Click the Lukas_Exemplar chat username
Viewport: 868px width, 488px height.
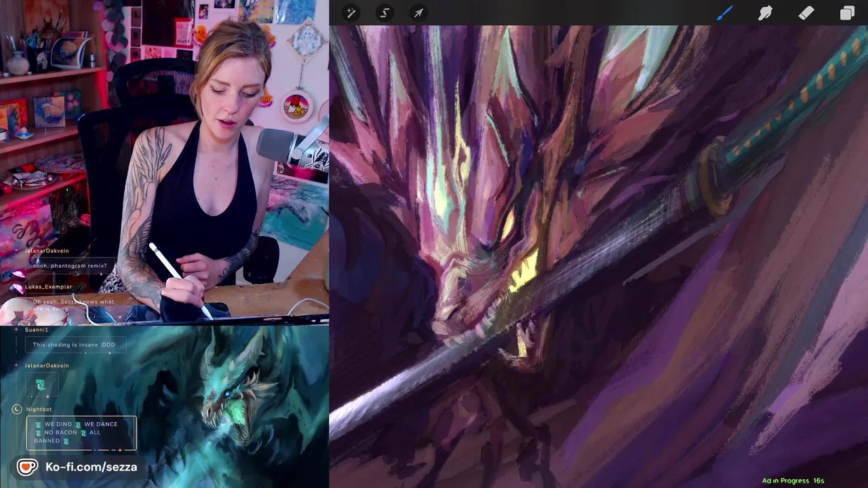pos(48,287)
